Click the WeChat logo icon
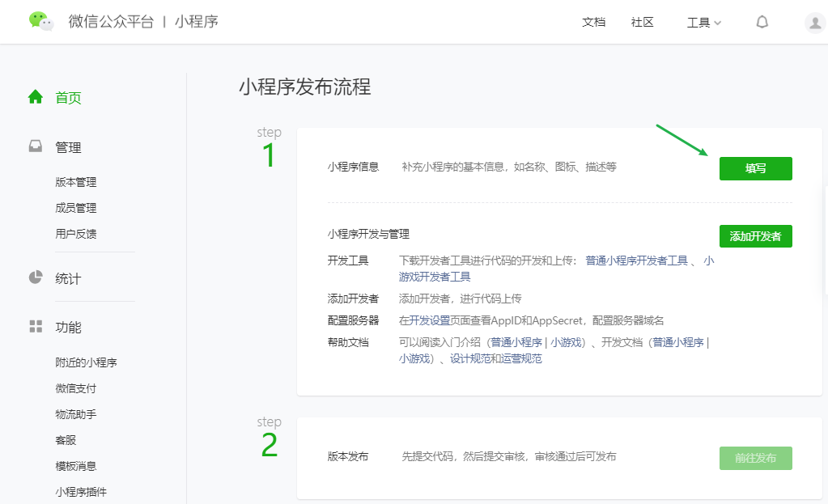 (x=41, y=22)
